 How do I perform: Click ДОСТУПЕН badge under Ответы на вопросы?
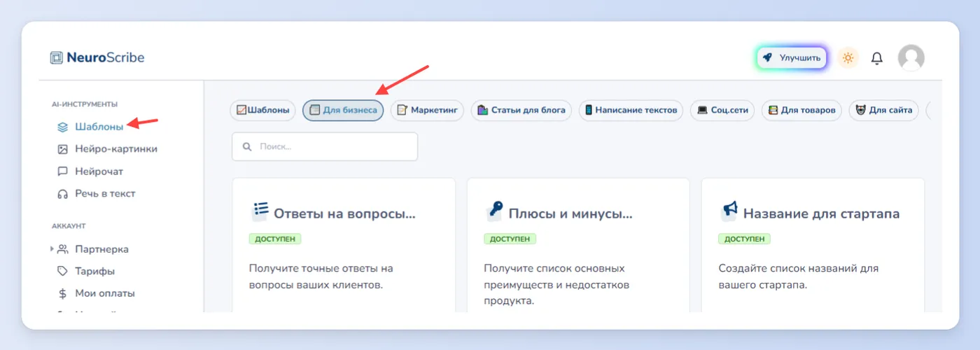click(x=275, y=239)
